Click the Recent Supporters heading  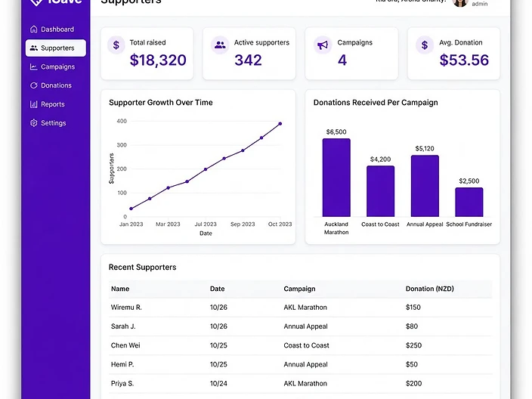coord(143,268)
